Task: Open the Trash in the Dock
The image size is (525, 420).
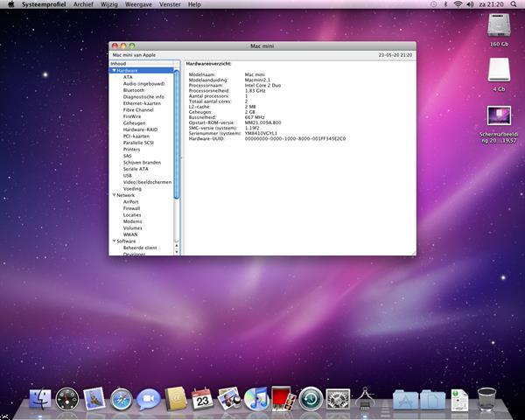Action: tap(486, 399)
